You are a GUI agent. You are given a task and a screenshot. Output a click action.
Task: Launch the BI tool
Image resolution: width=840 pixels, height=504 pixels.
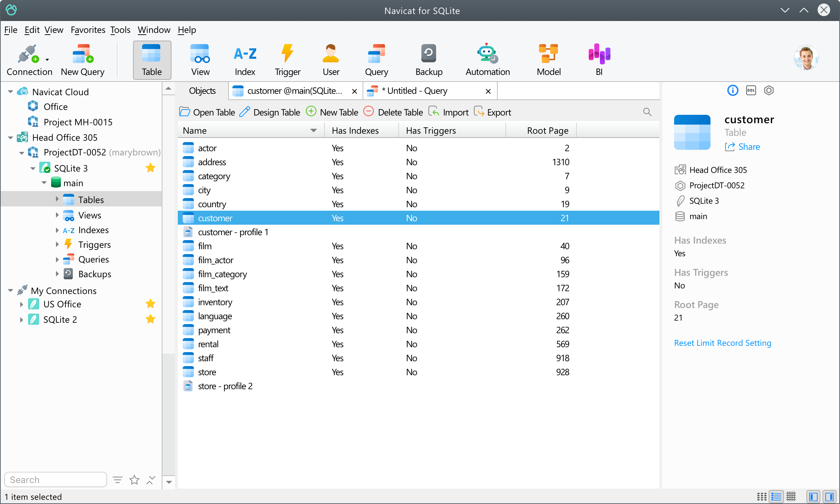(x=599, y=59)
